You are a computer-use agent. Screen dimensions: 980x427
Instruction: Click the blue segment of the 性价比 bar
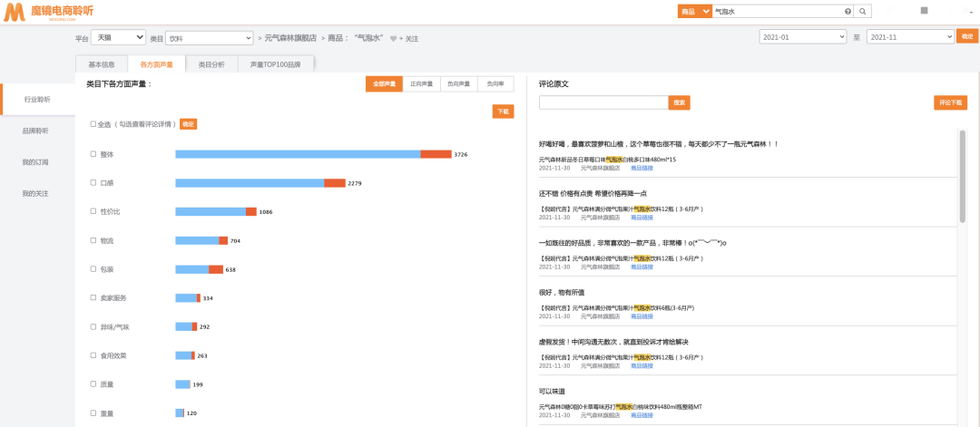(211, 211)
